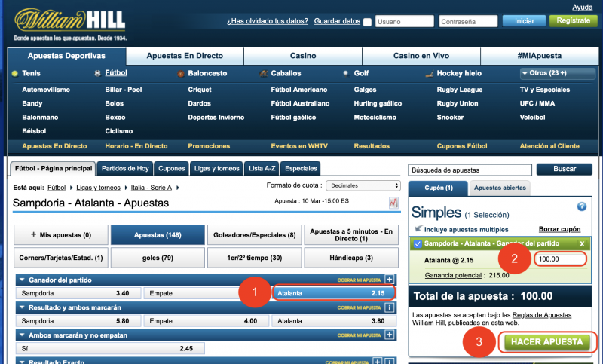Open the Snooker sport link

pyautogui.click(x=450, y=118)
